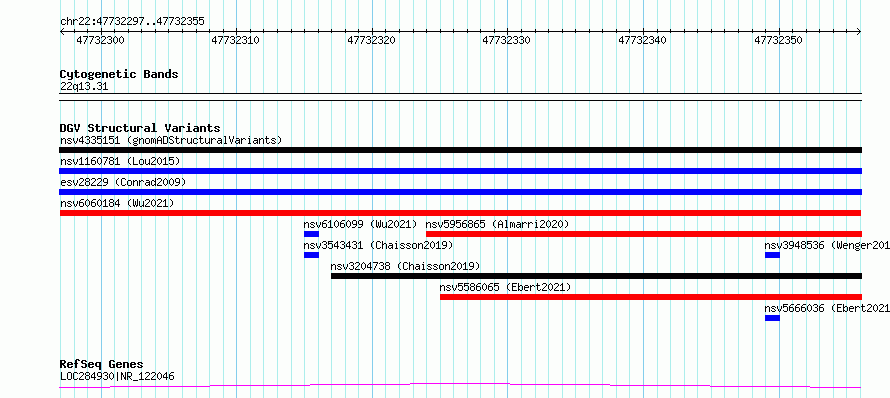Image resolution: width=890 pixels, height=398 pixels.
Task: Click the small blue nsv3543431 variant bar
Action: pyautogui.click(x=311, y=255)
